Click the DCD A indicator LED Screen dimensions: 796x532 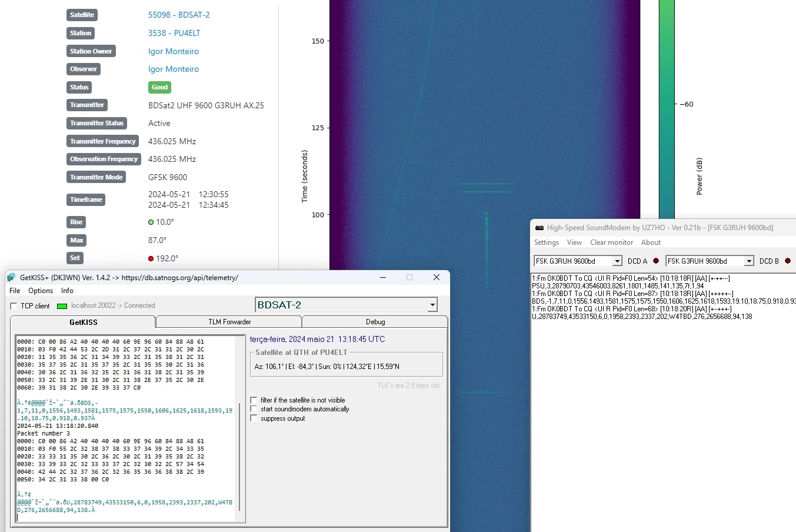coord(656,261)
